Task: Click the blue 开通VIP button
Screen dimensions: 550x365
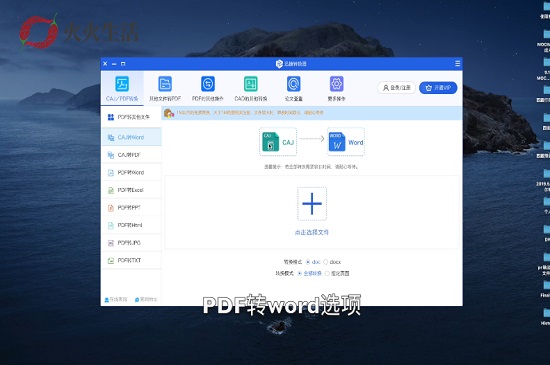Action: 438,88
